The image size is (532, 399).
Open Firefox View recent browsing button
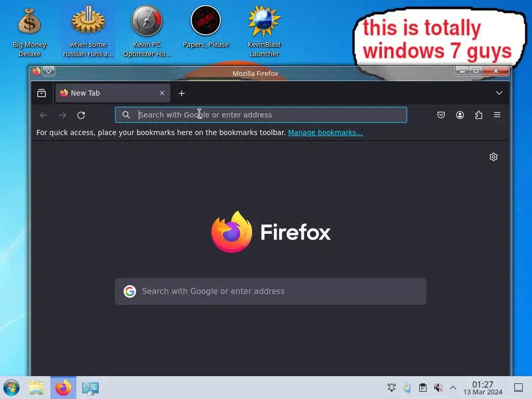point(42,93)
